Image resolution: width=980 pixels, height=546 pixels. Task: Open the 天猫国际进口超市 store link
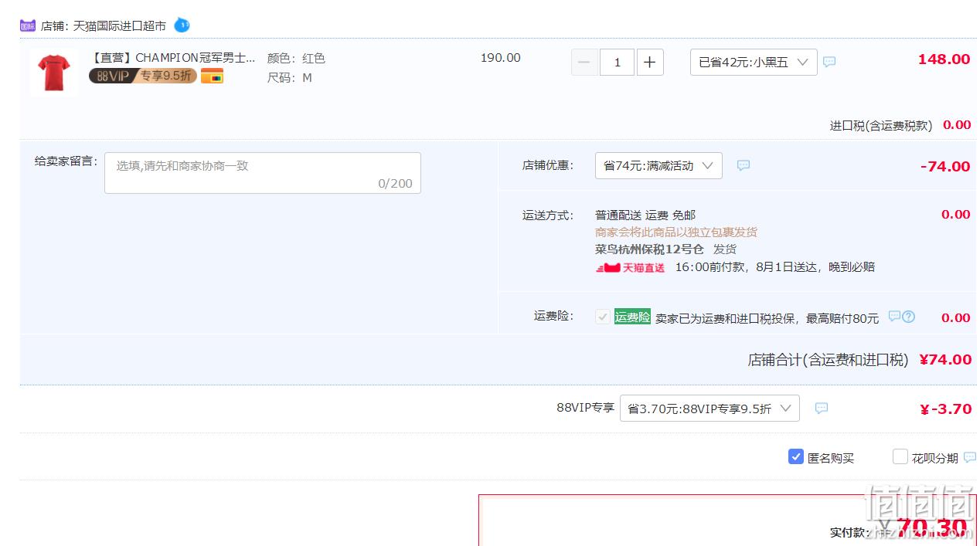tap(120, 25)
